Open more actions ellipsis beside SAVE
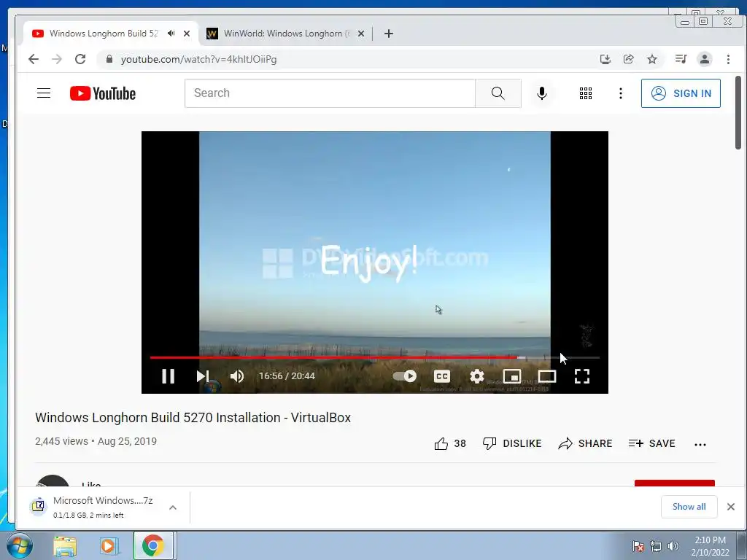Screen dimensions: 747x560 pos(700,444)
